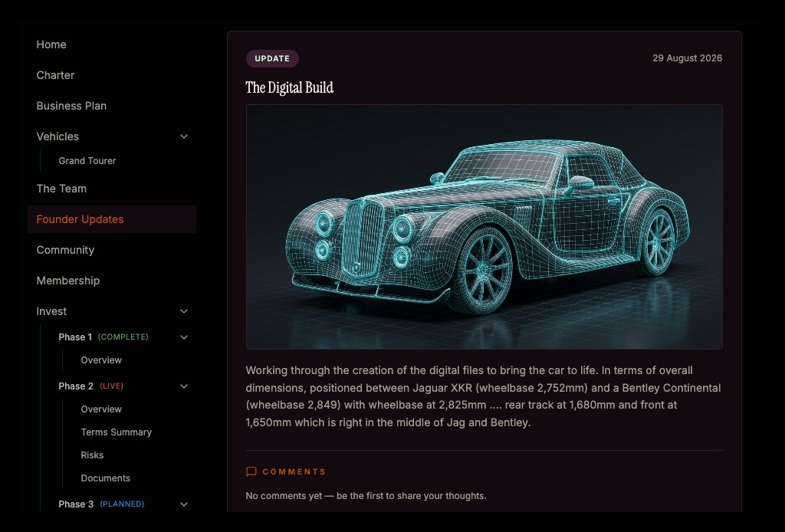Collapse the Phase 2 chevron

[x=184, y=386]
